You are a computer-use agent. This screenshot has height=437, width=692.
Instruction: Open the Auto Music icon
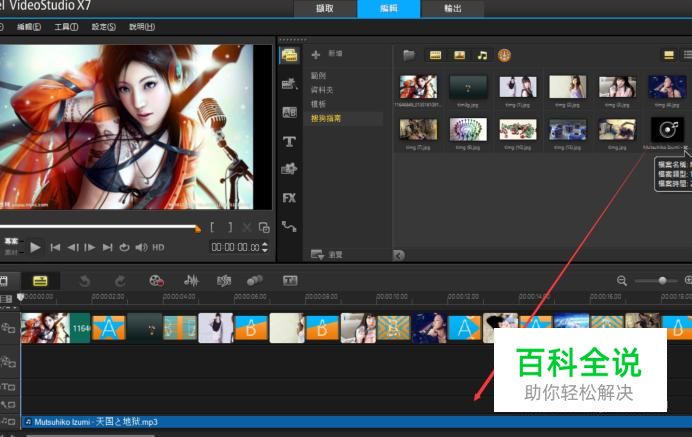pyautogui.click(x=224, y=280)
